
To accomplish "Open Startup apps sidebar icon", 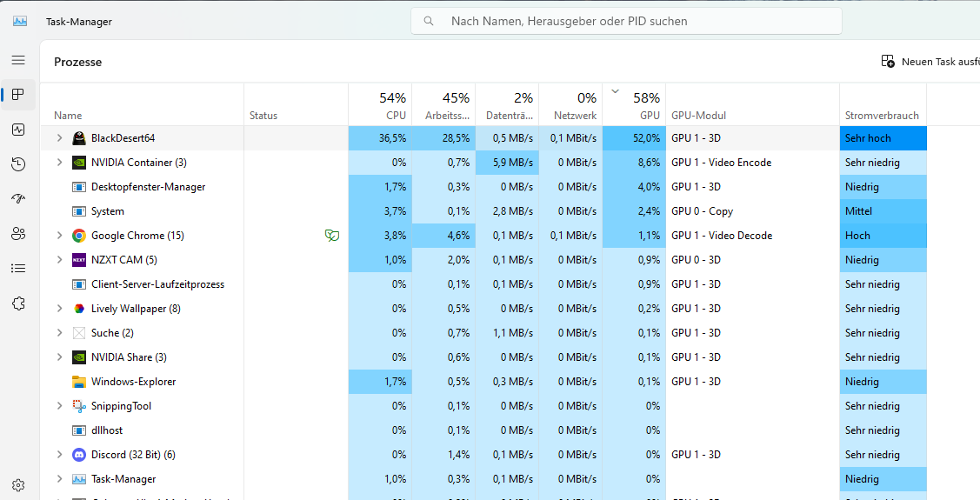I will (18, 199).
